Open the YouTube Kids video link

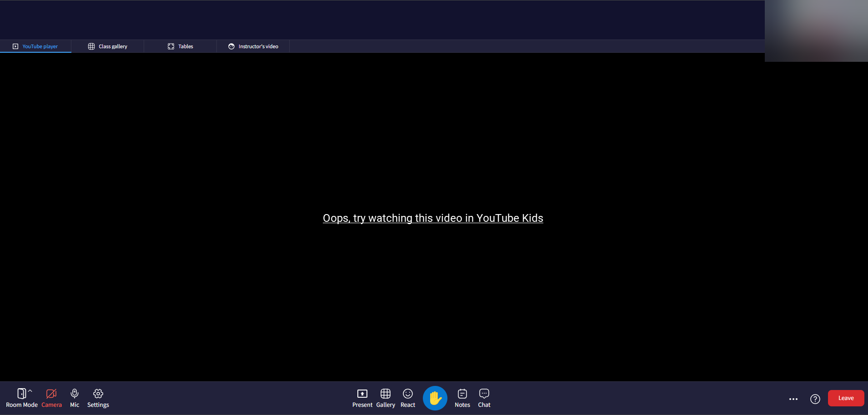pos(433,218)
